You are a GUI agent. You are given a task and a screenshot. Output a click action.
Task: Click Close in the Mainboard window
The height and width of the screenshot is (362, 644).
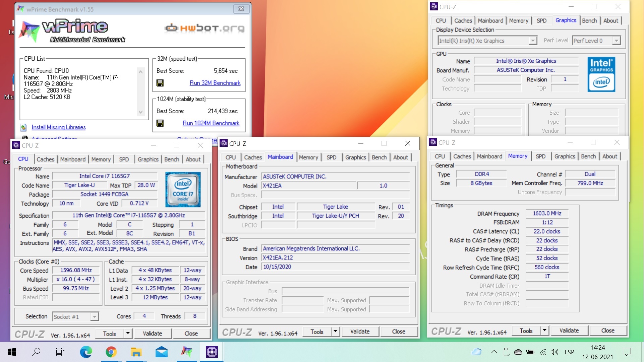click(x=399, y=331)
